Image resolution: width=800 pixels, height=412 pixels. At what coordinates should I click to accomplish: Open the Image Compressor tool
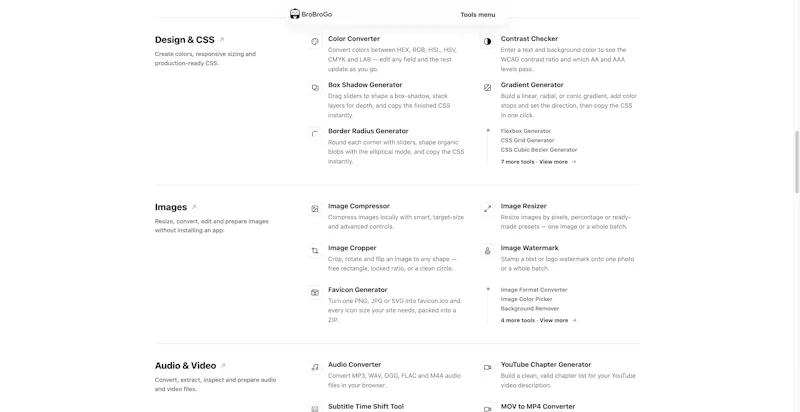(359, 206)
